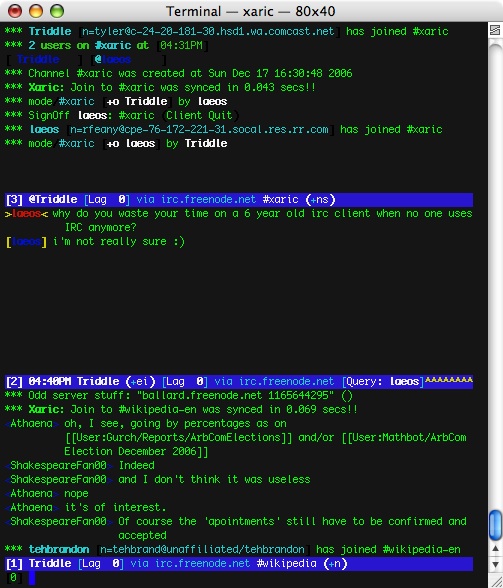The height and width of the screenshot is (588, 503).
Task: Click the blue input cursor block
Action: pyautogui.click(x=32, y=578)
